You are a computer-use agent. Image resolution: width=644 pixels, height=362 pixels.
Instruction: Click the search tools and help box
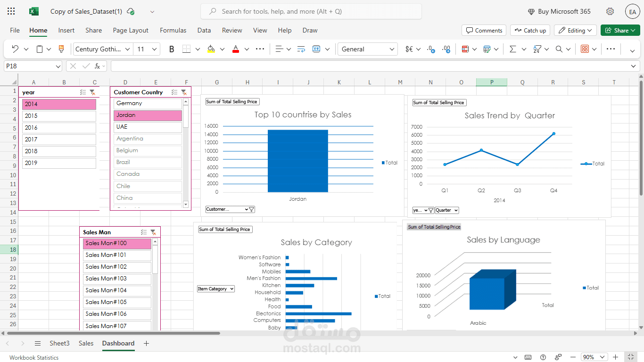(x=311, y=11)
